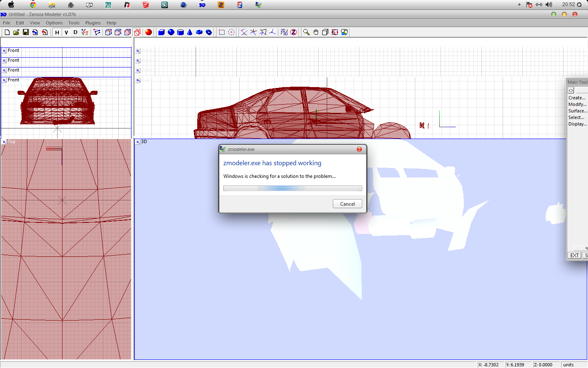The width and height of the screenshot is (588, 368).
Task: Open the Edit menu
Action: point(20,23)
